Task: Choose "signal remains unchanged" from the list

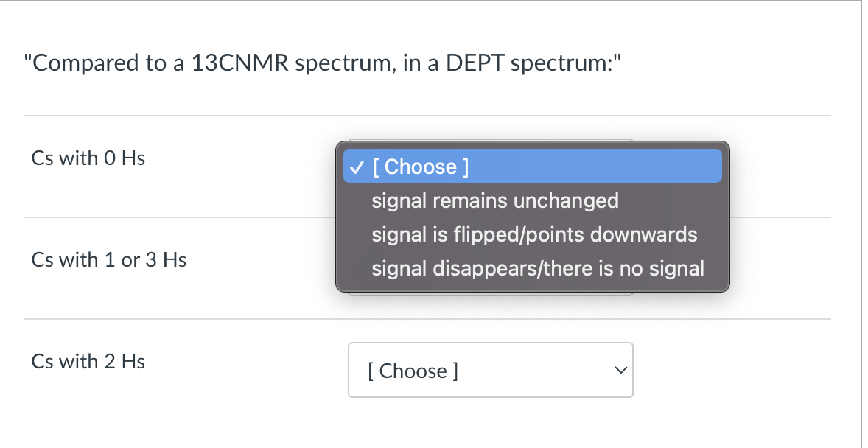Action: point(494,200)
